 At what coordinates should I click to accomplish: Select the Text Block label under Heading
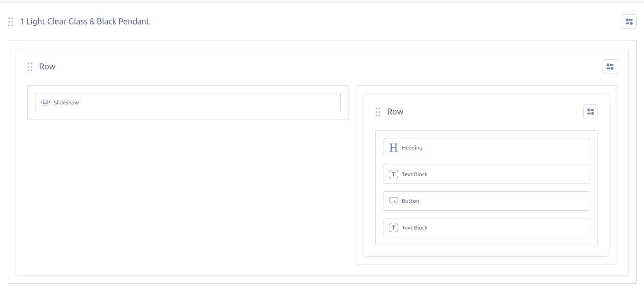[414, 174]
